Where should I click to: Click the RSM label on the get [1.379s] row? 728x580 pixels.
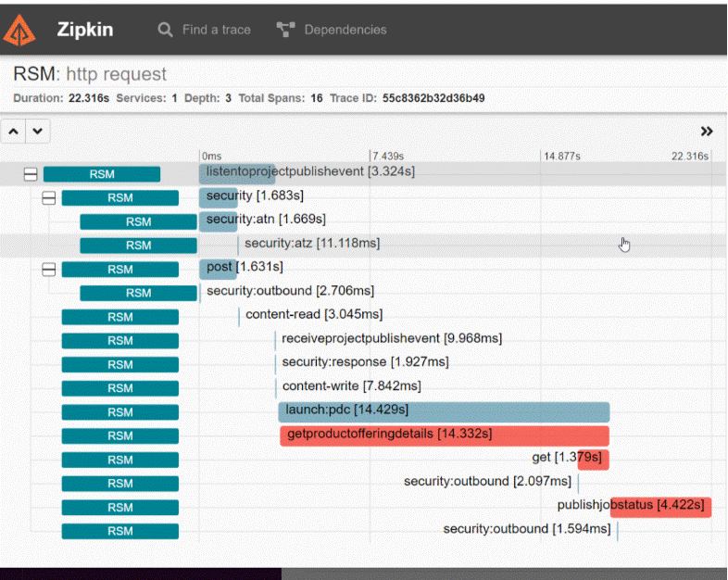pyautogui.click(x=119, y=460)
